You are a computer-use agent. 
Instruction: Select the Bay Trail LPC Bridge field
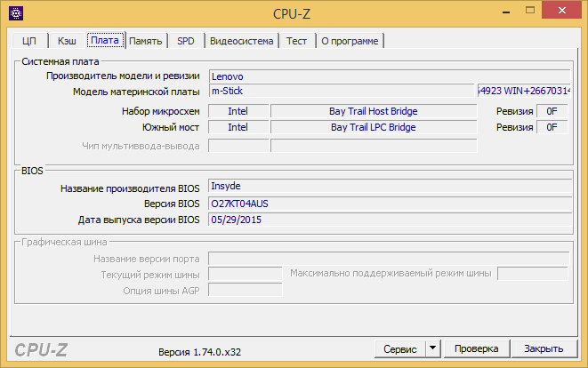[374, 127]
